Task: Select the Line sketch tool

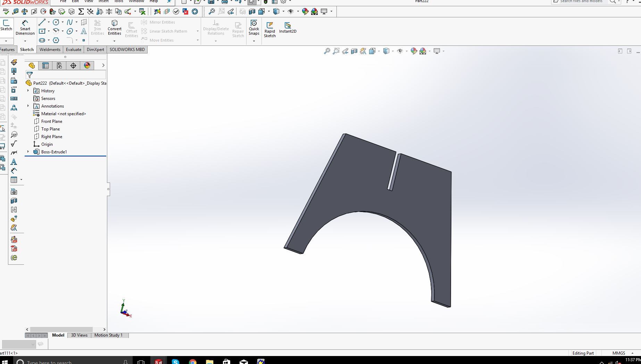Action: [x=42, y=22]
